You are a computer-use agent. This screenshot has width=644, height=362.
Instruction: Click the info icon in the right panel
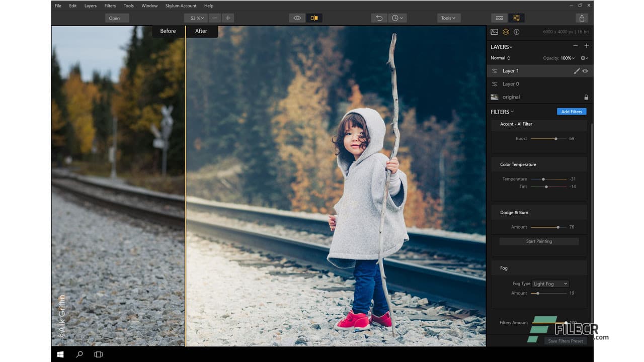(x=516, y=32)
